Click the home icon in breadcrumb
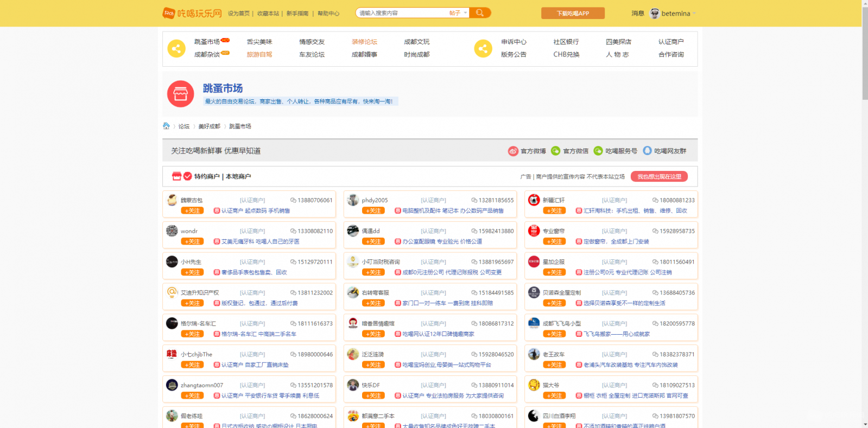 pos(166,126)
